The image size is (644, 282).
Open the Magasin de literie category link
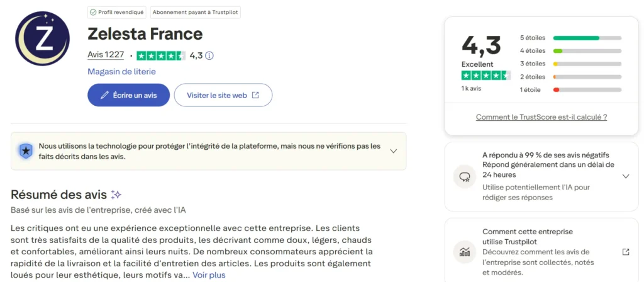121,72
